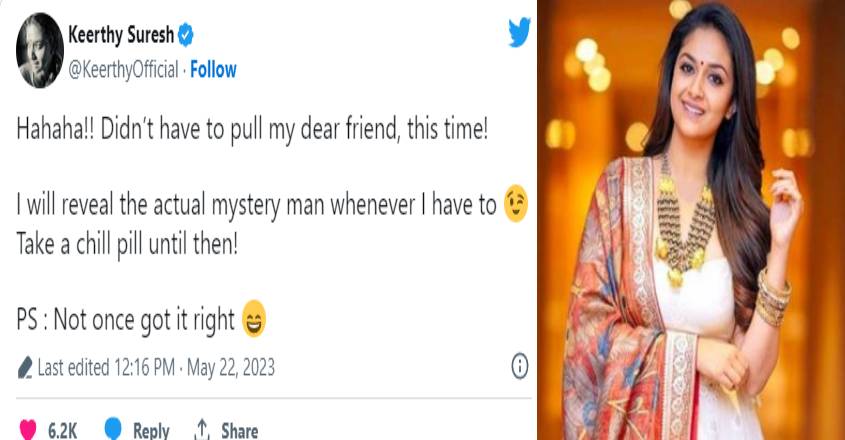Click the "Hahaha!! Didn't have to pull" line
Image resolution: width=845 pixels, height=440 pixels.
[x=252, y=132]
